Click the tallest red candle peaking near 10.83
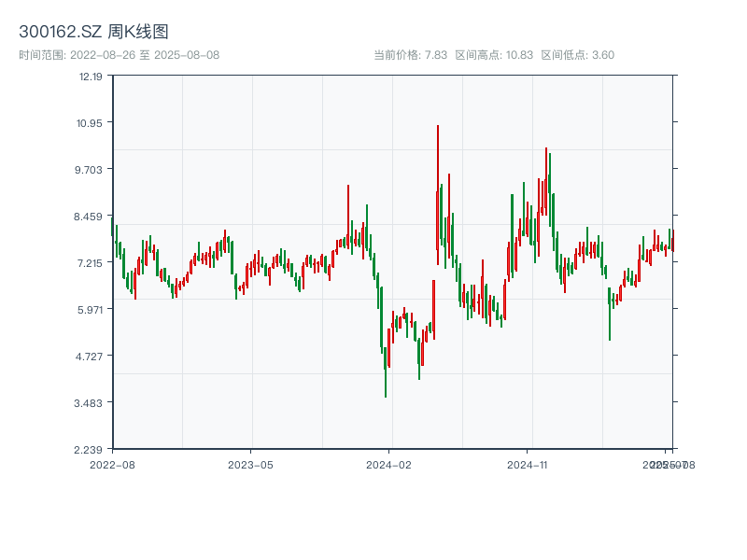This screenshot has height=560, width=747. click(438, 195)
